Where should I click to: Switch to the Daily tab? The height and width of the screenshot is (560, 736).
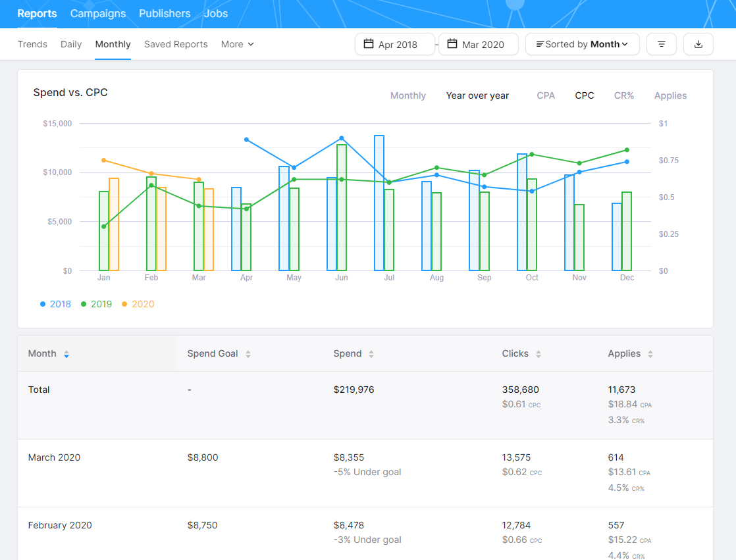[71, 44]
